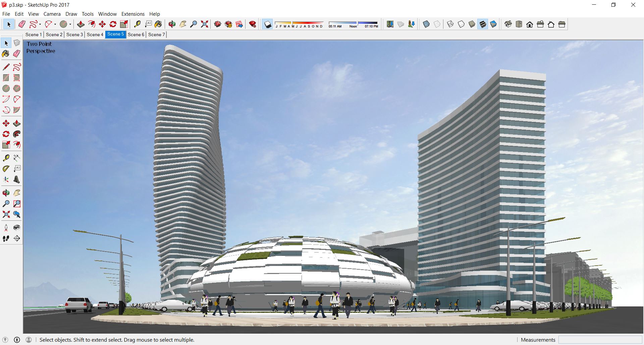644x345 pixels.
Task: Expand the line tools dropdown arrow
Action: coord(40,24)
